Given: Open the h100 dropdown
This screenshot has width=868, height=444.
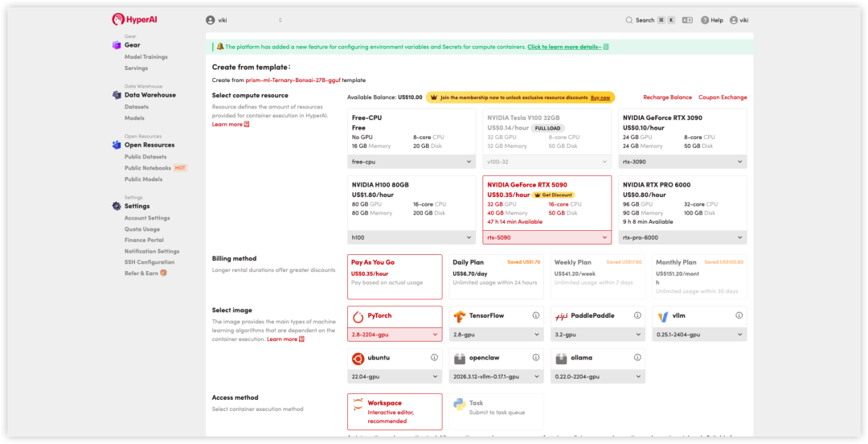Looking at the screenshot, I should (411, 237).
